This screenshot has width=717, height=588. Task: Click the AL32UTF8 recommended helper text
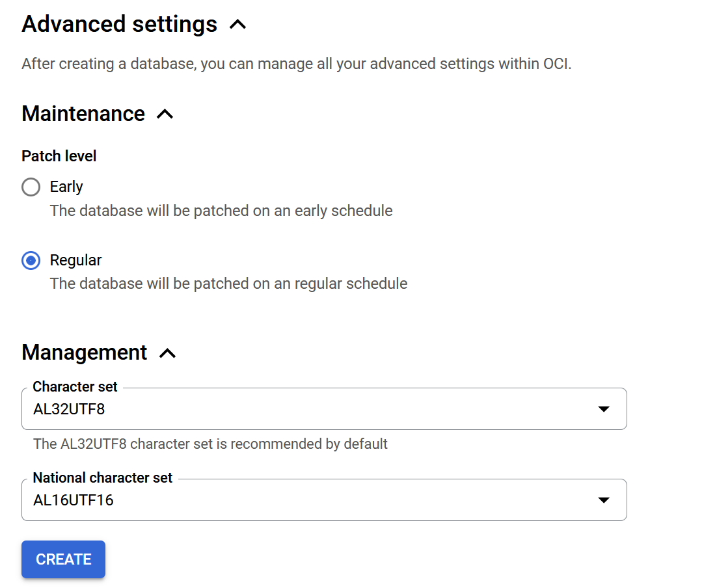coord(210,444)
